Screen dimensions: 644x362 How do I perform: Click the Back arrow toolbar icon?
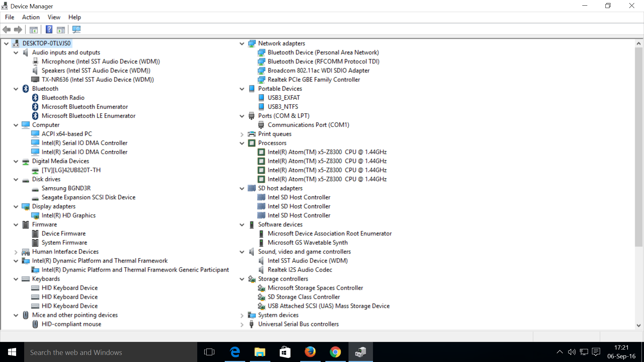click(7, 29)
